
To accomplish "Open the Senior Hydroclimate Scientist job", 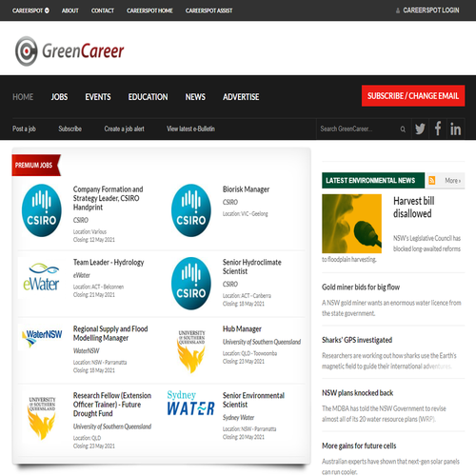I will tap(252, 267).
